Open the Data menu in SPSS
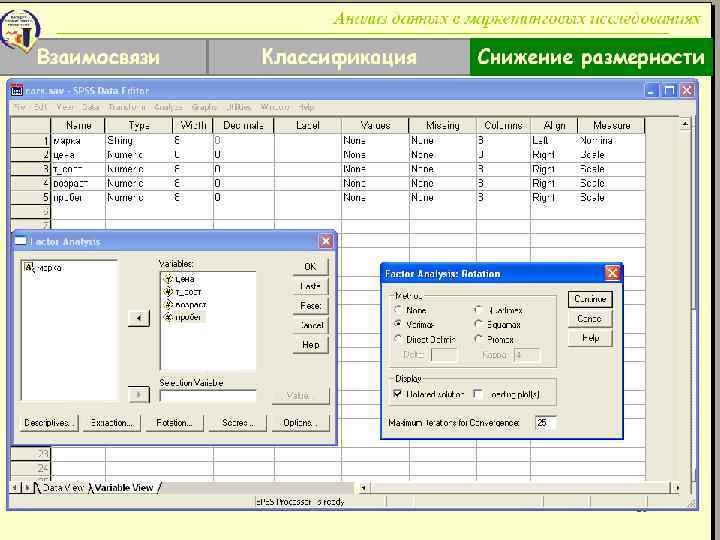720x540 pixels. tap(90, 107)
